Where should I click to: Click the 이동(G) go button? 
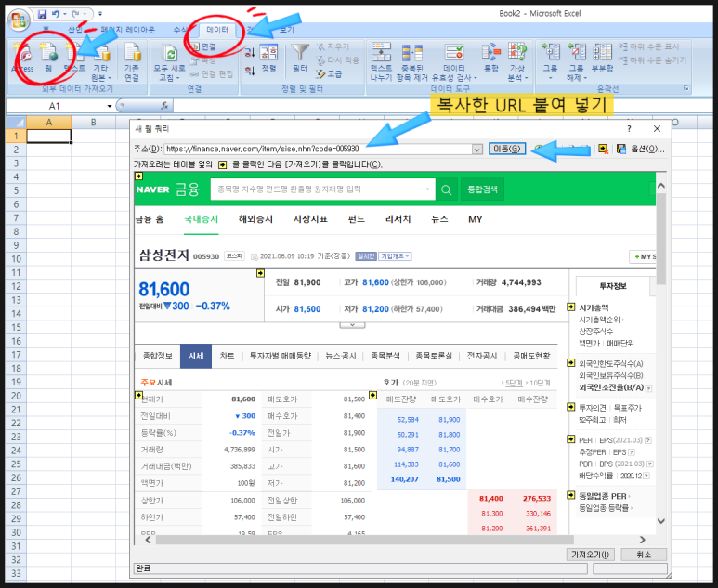[507, 149]
